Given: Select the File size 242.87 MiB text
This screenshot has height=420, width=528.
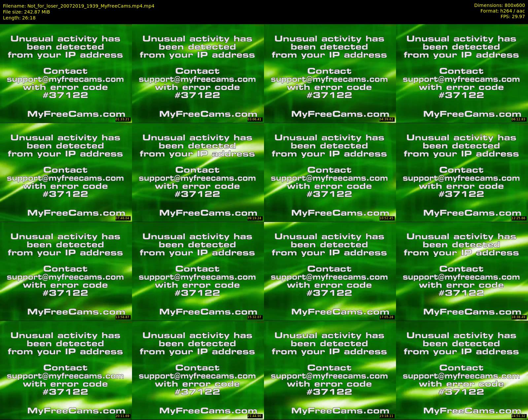Looking at the screenshot, I should tap(26, 12).
